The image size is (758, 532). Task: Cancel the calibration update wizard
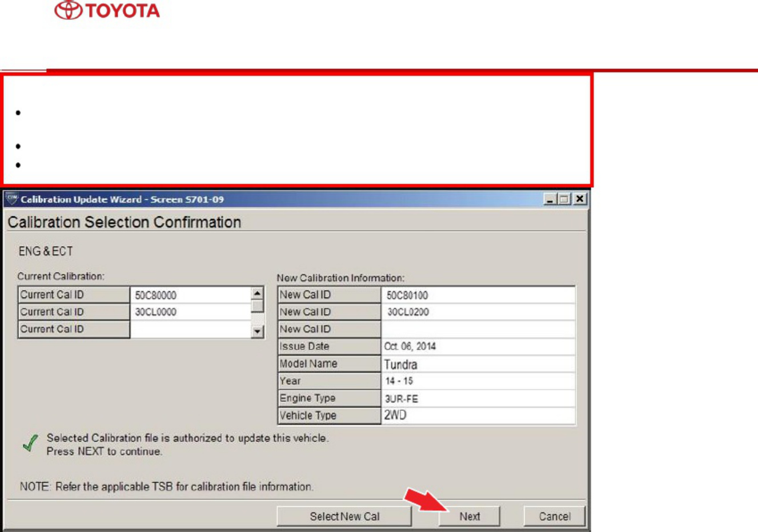(x=555, y=516)
